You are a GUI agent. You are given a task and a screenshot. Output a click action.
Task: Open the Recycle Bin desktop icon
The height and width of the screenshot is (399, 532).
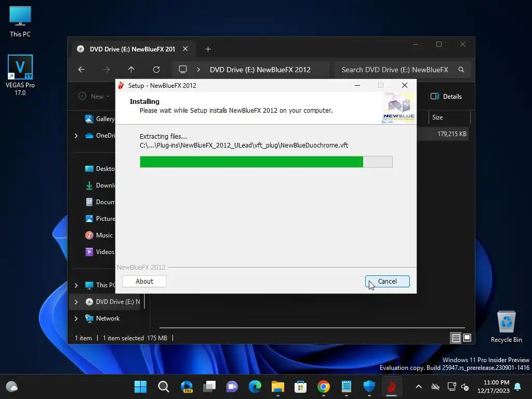tap(506, 327)
